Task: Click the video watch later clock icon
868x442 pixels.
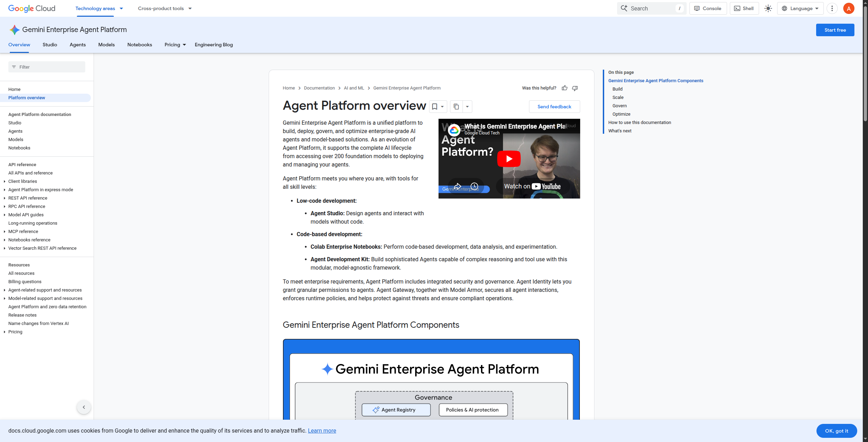Action: tap(474, 186)
